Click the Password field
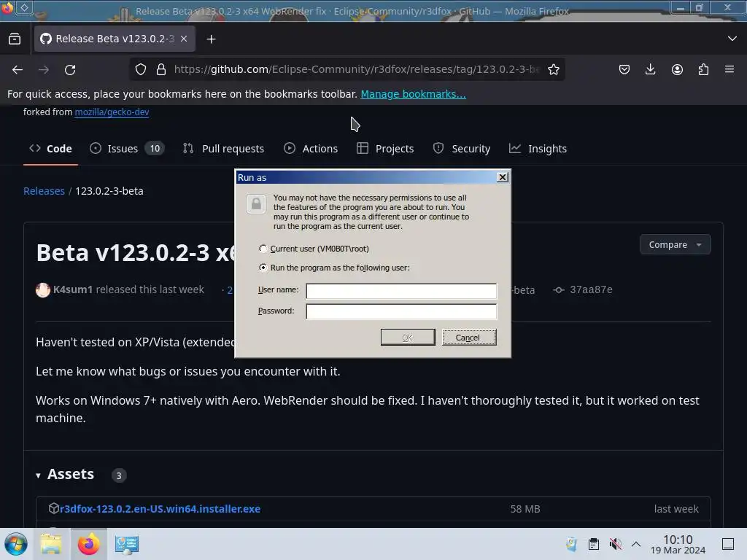The width and height of the screenshot is (747, 560). pyautogui.click(x=401, y=311)
